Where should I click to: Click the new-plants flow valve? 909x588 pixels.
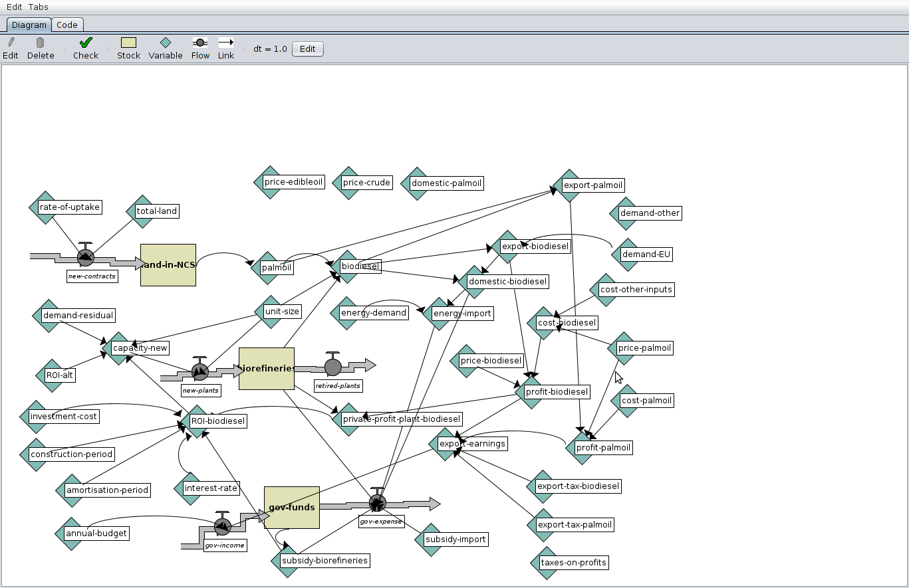pos(199,372)
